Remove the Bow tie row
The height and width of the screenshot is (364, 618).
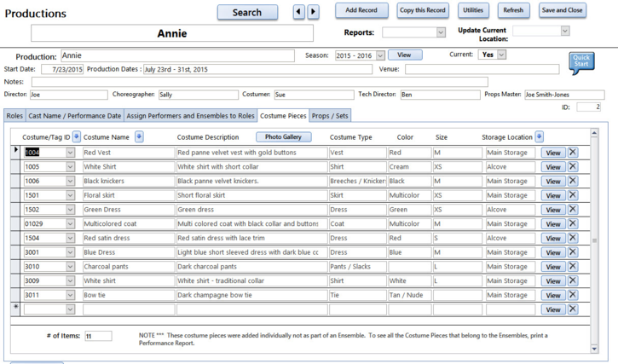[573, 295]
